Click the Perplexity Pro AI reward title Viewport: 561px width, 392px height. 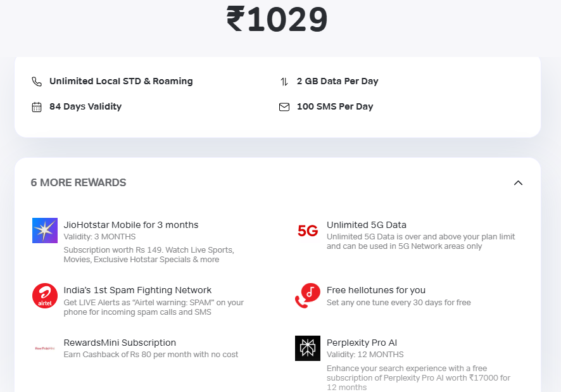(x=362, y=343)
